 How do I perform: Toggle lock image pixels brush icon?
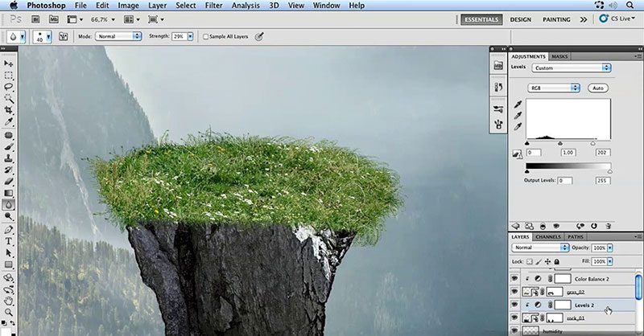pyautogui.click(x=539, y=261)
